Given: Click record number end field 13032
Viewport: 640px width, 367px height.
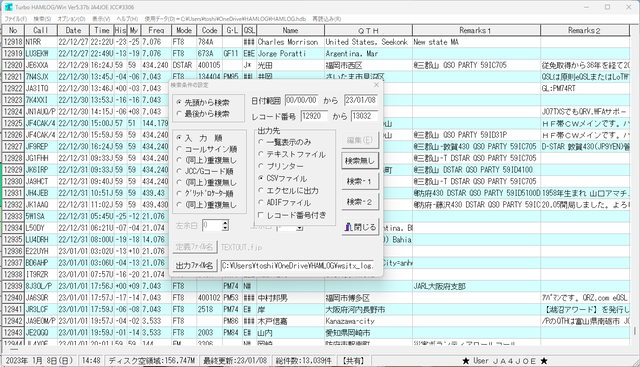Looking at the screenshot, I should click(364, 116).
